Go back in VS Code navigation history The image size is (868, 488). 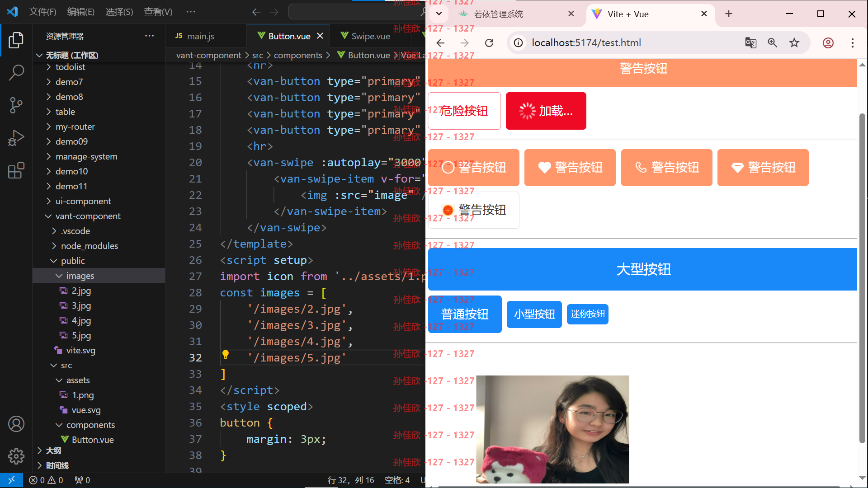(256, 12)
